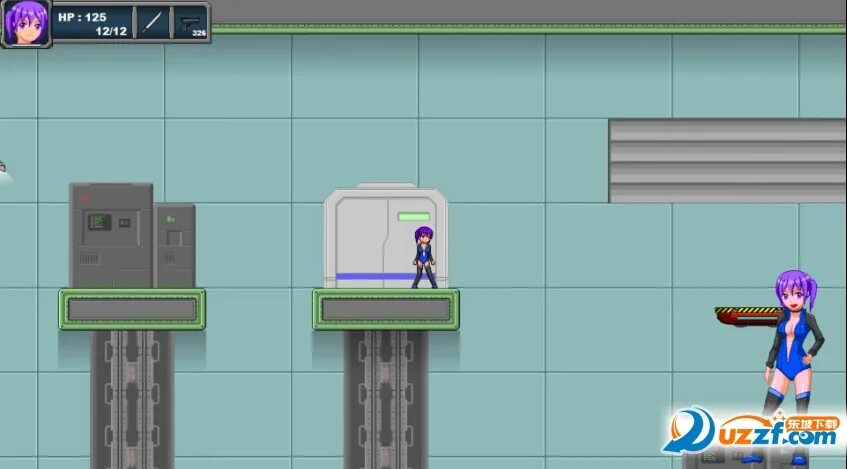
Task: Click the mechanical pillar under the left platform
Action: [132, 400]
